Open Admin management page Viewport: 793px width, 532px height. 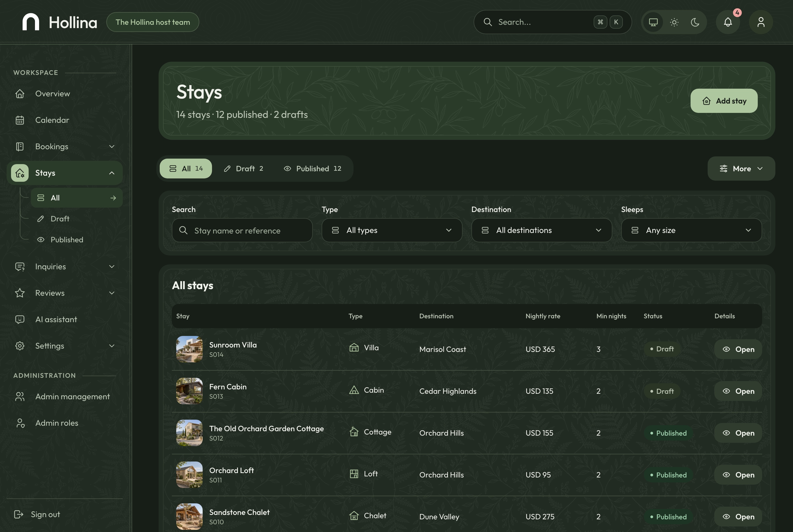(x=64, y=397)
